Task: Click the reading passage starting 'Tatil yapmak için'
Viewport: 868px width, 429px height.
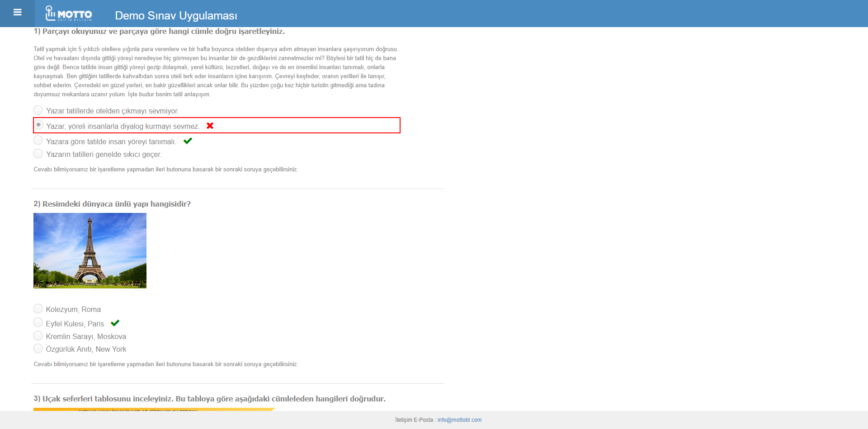Action: [x=216, y=71]
